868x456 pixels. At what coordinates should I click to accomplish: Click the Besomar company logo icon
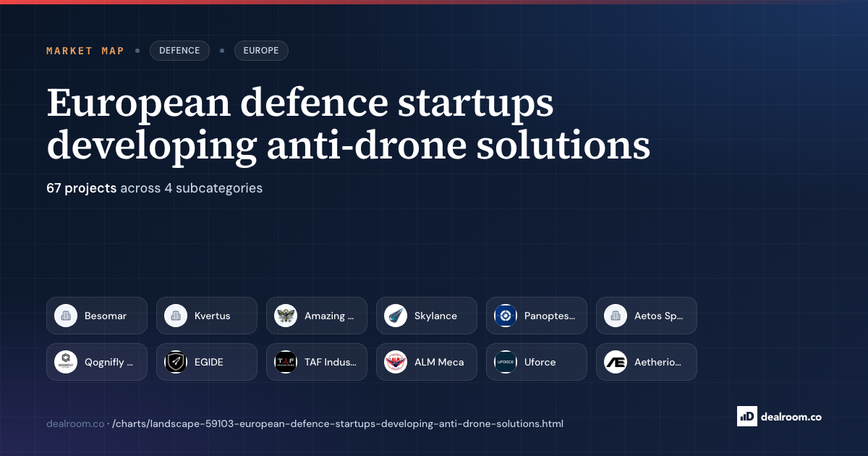[x=66, y=316]
